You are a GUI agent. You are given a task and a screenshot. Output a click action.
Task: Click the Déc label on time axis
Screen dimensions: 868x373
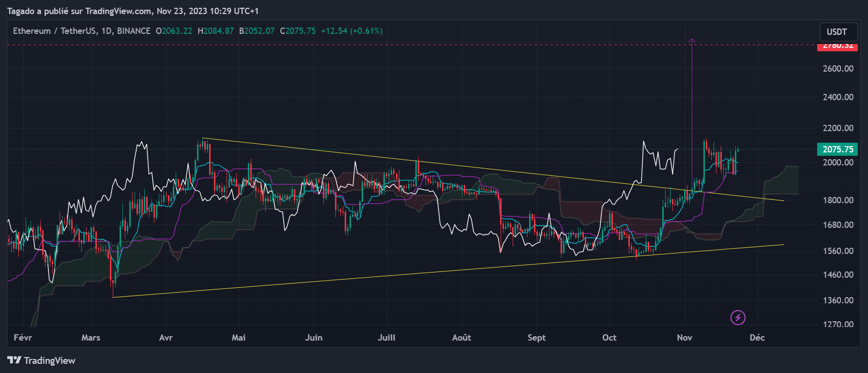coord(757,338)
